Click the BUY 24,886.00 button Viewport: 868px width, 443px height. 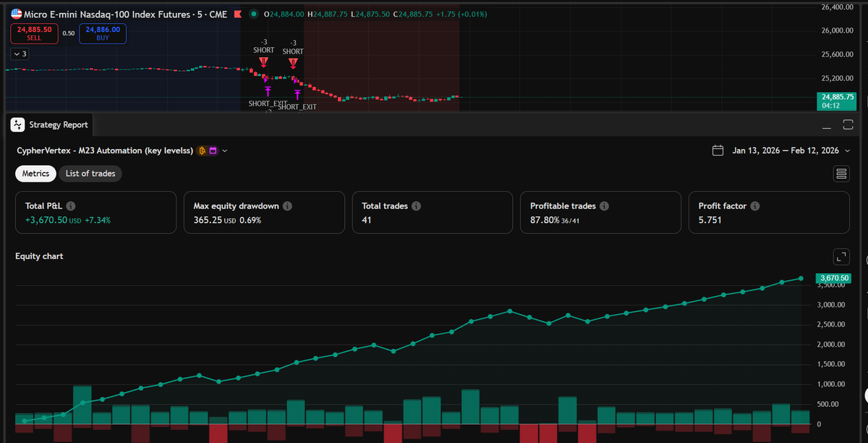[102, 33]
